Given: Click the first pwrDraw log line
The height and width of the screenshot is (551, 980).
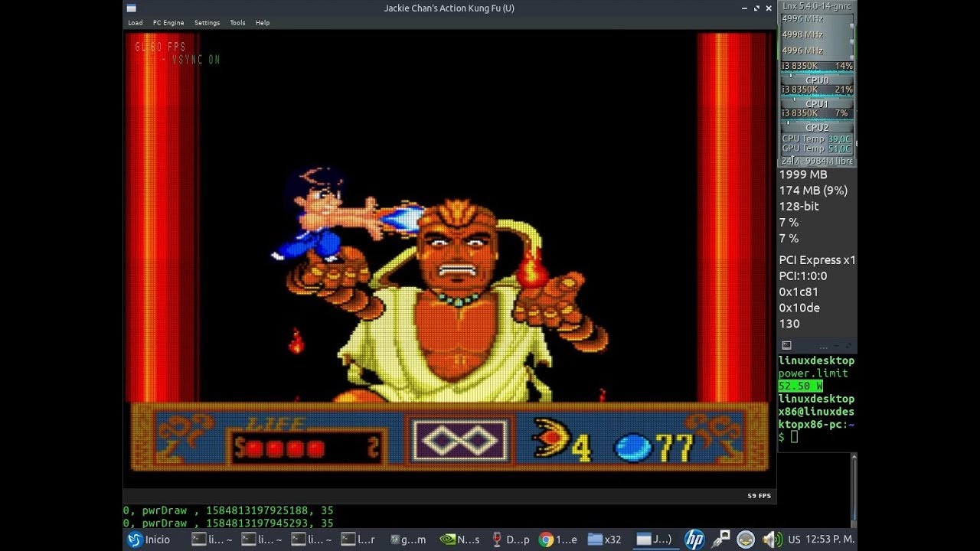Looking at the screenshot, I should [x=228, y=510].
